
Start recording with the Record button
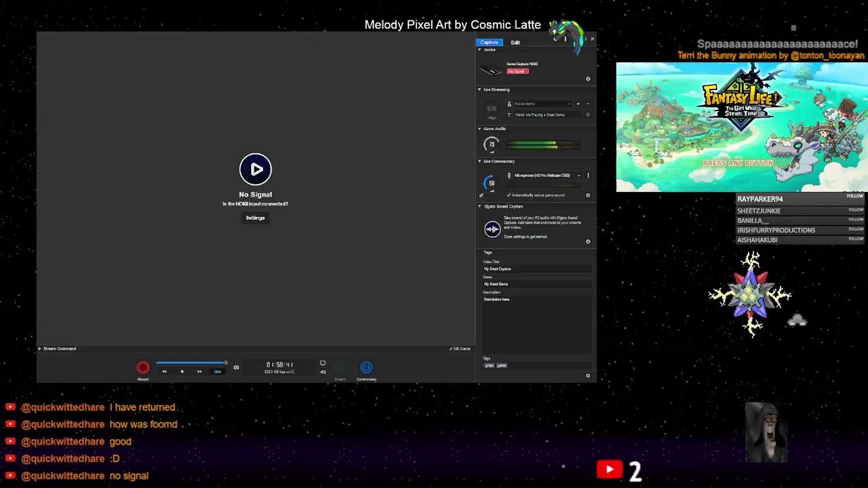[143, 367]
